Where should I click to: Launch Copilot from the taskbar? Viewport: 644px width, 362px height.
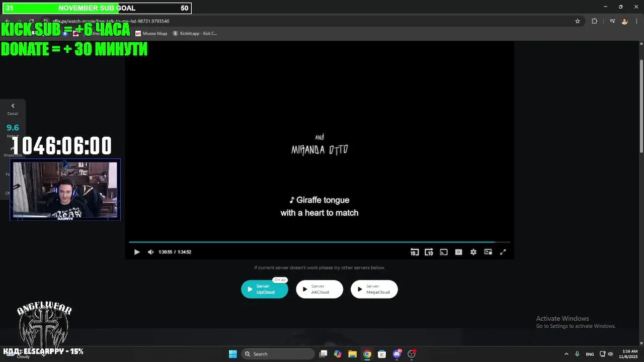pos(338,354)
